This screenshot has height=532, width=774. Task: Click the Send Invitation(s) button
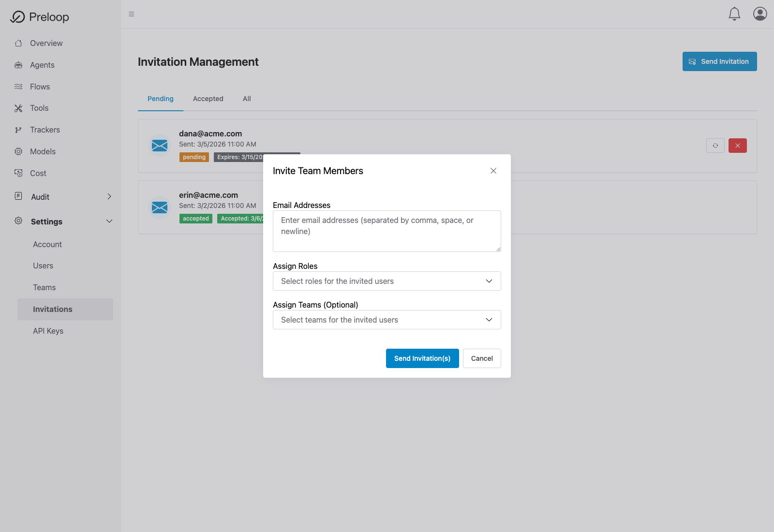pos(422,358)
